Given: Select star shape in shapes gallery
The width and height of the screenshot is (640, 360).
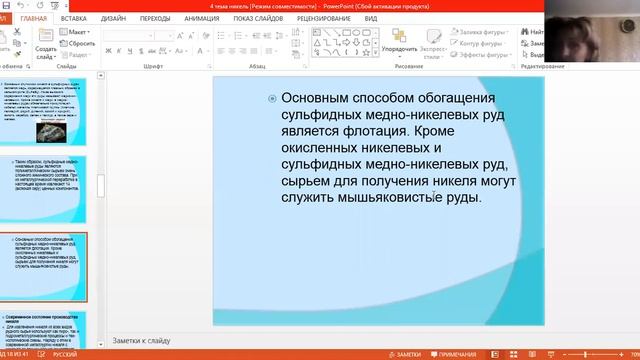Looking at the screenshot, I should pyautogui.click(x=366, y=52).
